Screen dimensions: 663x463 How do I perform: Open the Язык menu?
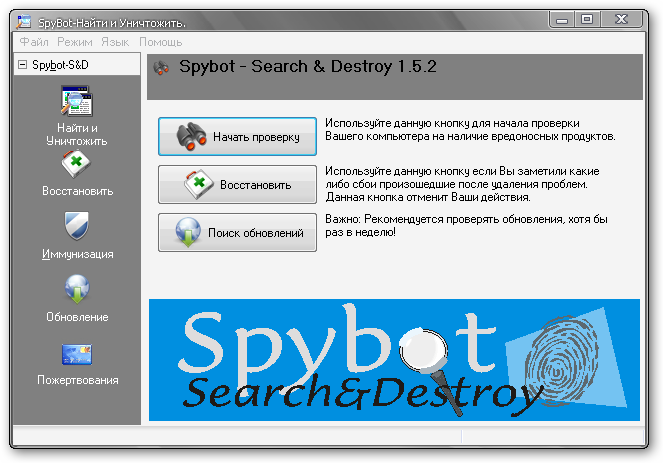coord(115,42)
